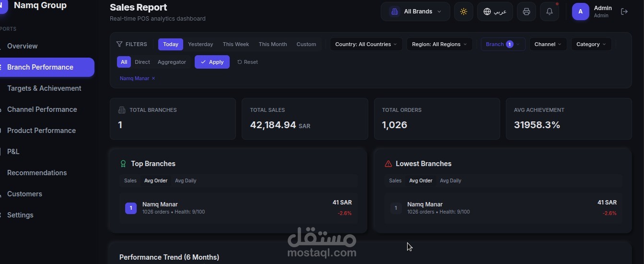Switch Lowest Branches to Sales tab
This screenshot has width=644, height=264.
395,180
